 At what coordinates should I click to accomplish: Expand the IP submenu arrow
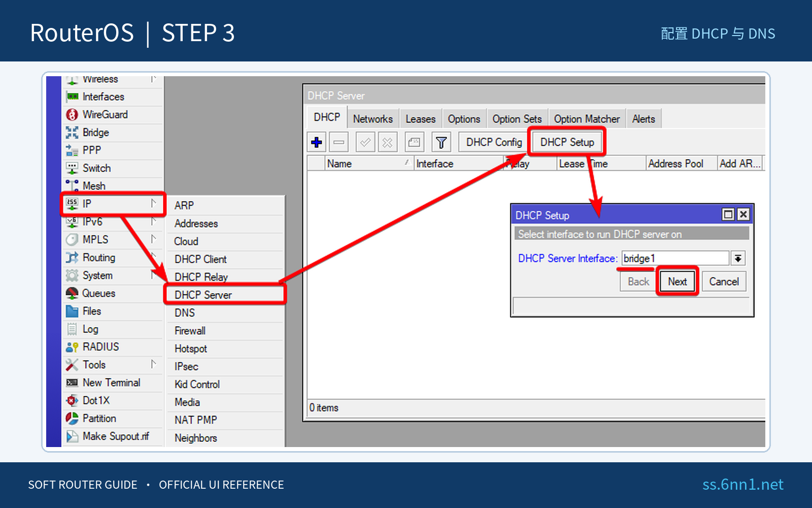[x=153, y=204]
